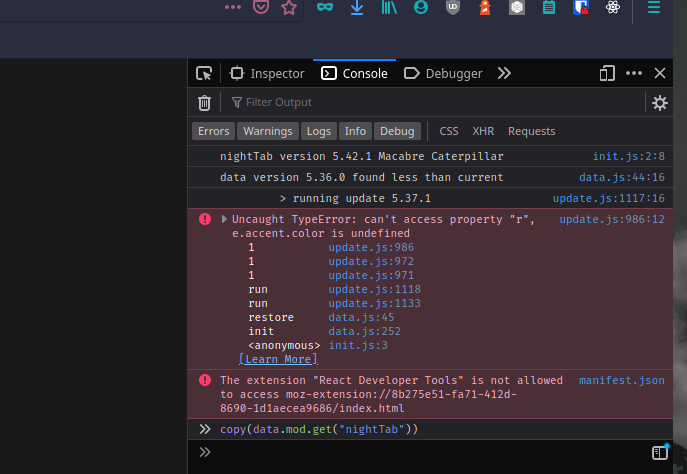
Task: Click the console command input line
Action: [429, 452]
